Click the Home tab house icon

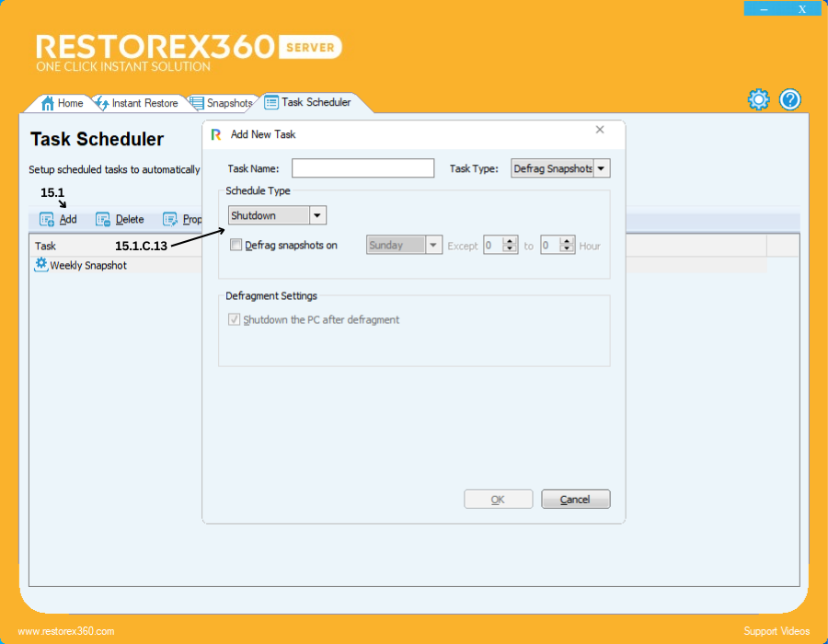tap(48, 103)
